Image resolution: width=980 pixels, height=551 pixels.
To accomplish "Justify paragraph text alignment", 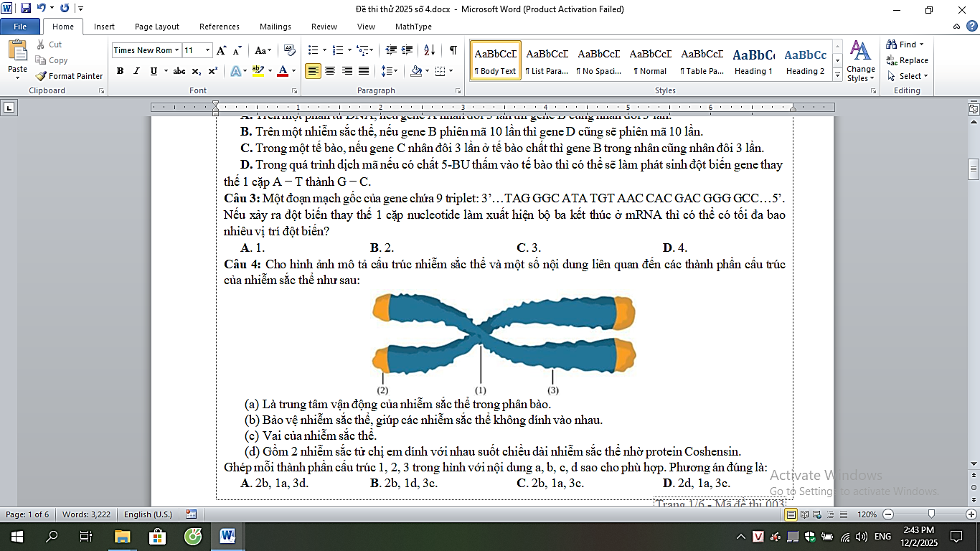I will coord(364,71).
